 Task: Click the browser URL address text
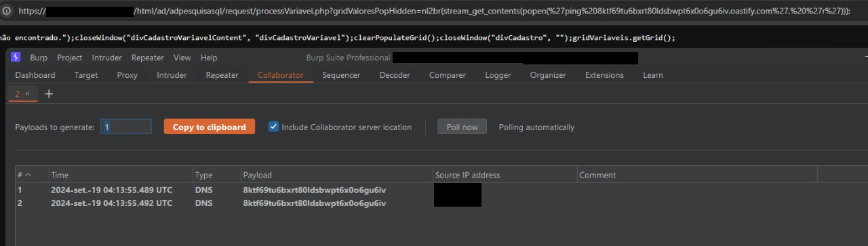(434, 11)
